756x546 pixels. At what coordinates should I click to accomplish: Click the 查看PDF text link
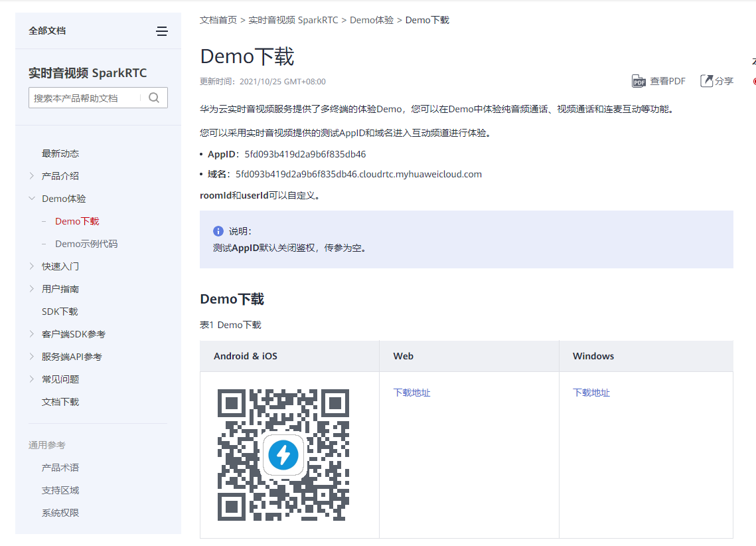[x=667, y=81]
